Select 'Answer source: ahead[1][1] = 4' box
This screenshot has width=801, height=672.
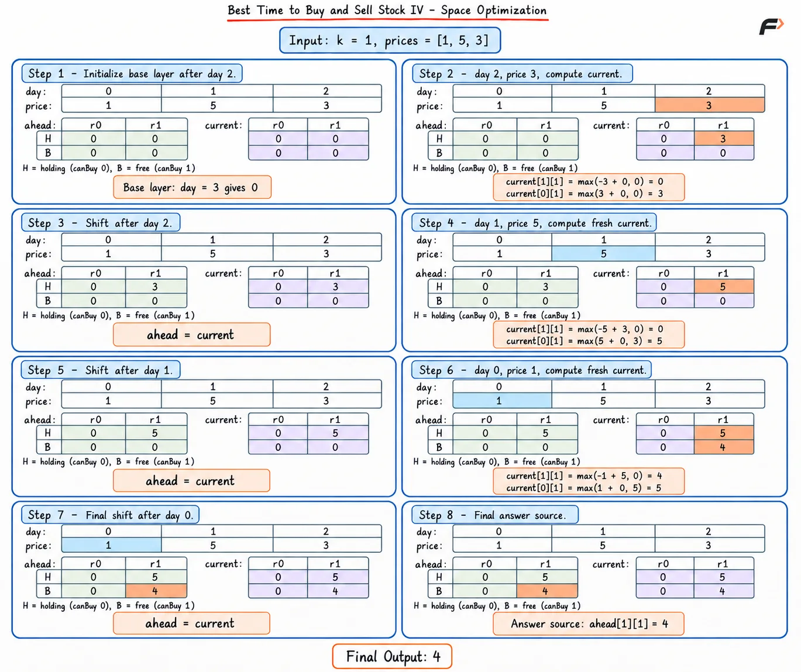coord(589,623)
